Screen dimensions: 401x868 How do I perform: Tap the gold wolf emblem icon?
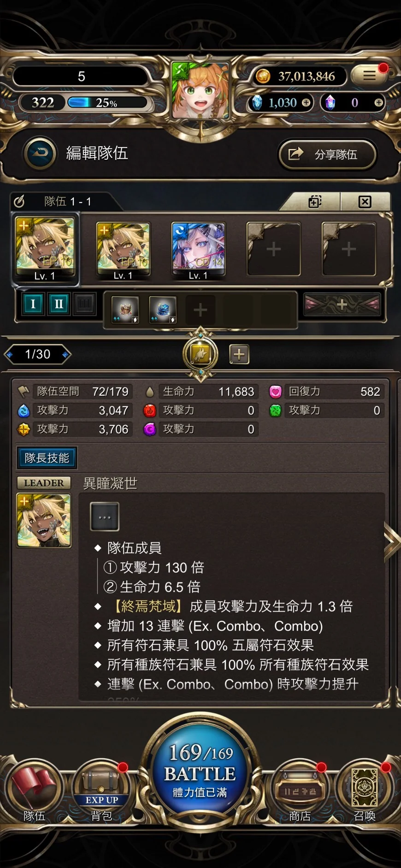point(200,354)
